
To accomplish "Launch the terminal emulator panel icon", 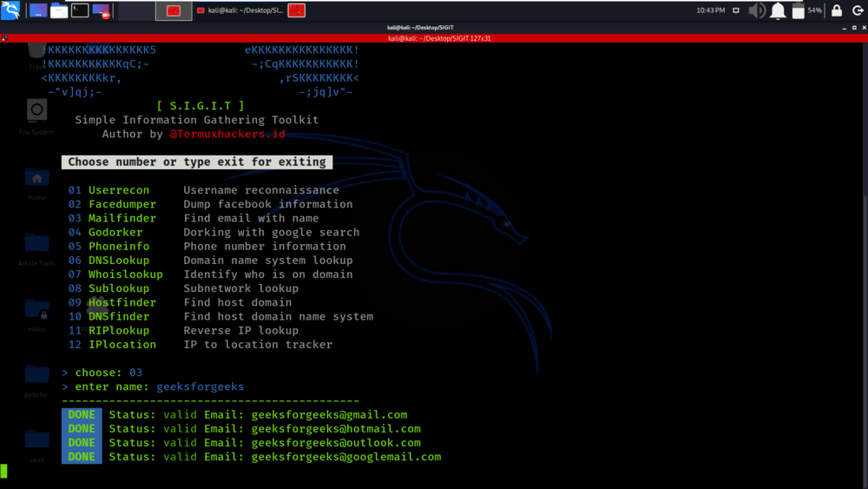I will [80, 10].
